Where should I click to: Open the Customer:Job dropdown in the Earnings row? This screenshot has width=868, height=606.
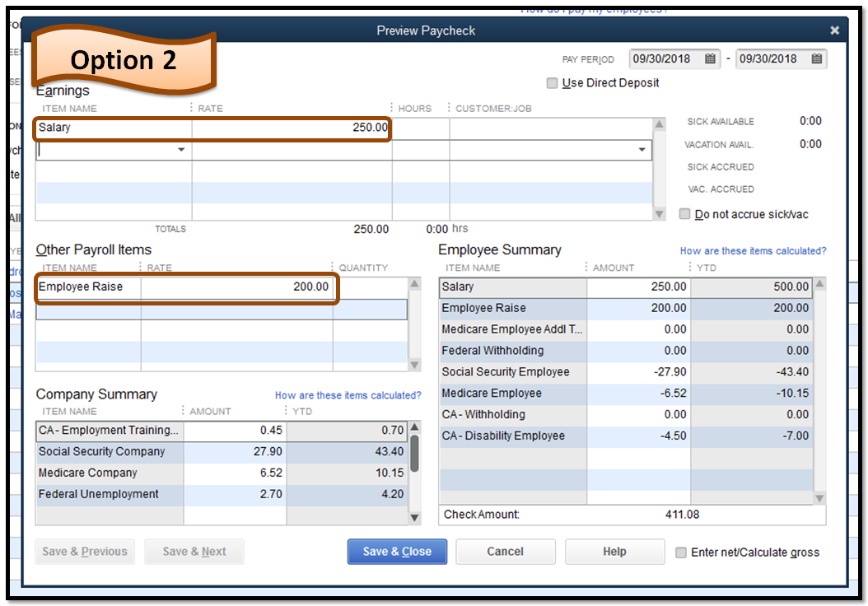(642, 150)
